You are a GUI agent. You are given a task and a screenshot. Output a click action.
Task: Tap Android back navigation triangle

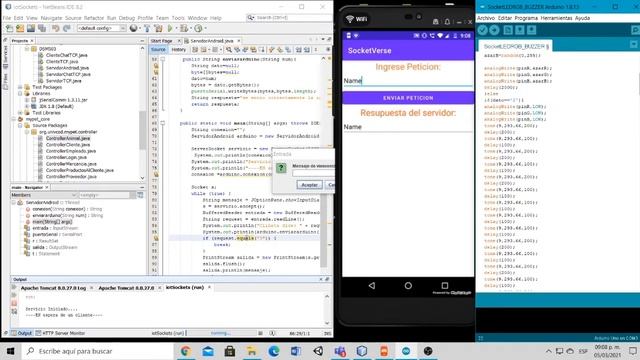pyautogui.click(x=371, y=286)
